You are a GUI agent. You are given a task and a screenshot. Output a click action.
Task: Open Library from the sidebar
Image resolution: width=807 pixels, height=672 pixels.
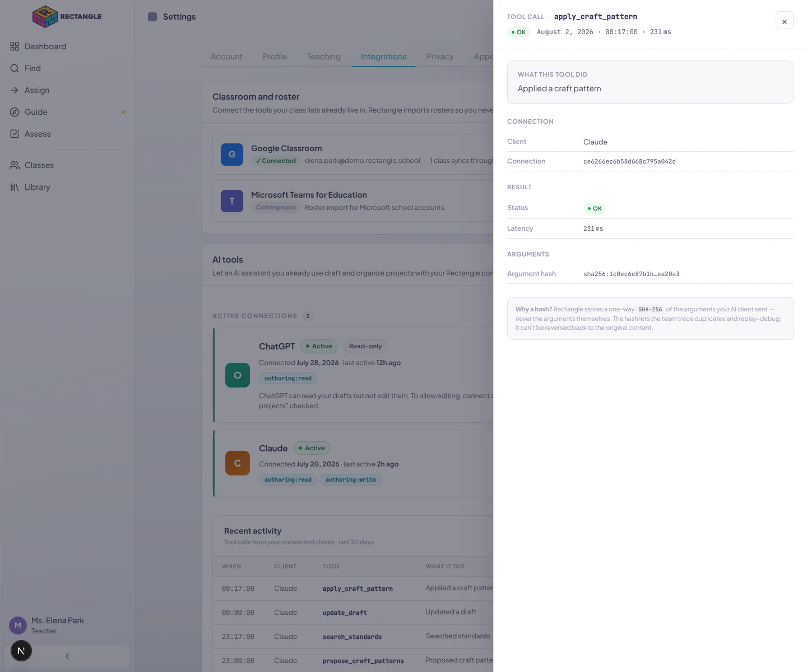[67, 187]
